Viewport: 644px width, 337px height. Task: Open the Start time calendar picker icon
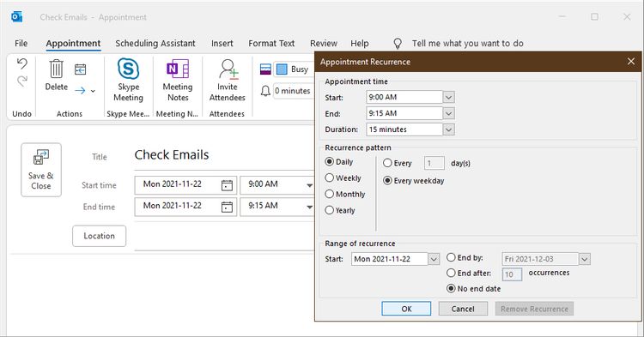227,185
